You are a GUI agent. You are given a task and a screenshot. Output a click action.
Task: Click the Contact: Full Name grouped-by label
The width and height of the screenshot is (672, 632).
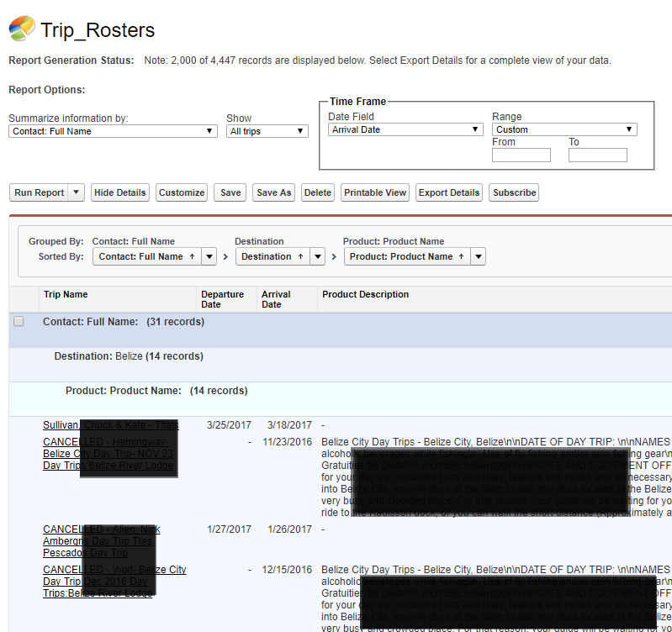(x=133, y=241)
